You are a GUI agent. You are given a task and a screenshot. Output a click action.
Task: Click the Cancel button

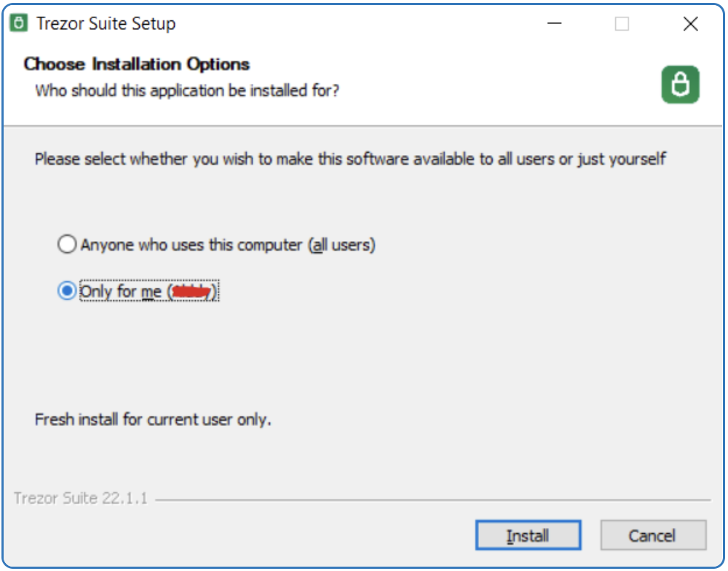[653, 536]
